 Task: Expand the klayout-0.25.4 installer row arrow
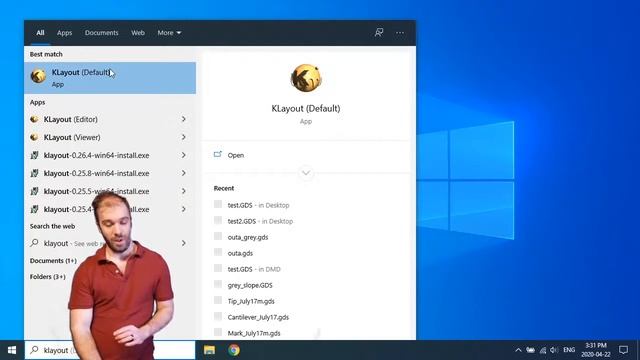(x=184, y=209)
